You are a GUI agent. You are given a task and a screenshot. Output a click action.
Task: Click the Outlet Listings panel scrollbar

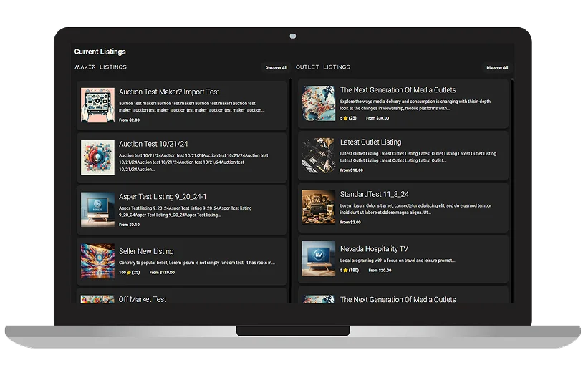pos(511,186)
